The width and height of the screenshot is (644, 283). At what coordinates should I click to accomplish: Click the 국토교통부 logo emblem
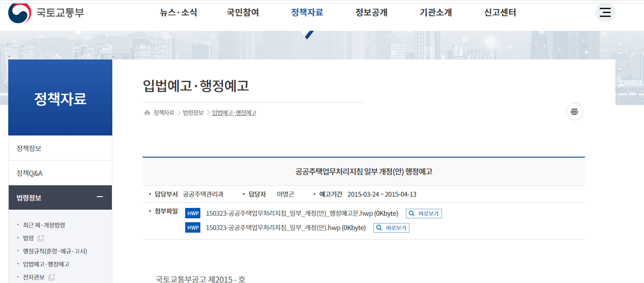(x=20, y=13)
